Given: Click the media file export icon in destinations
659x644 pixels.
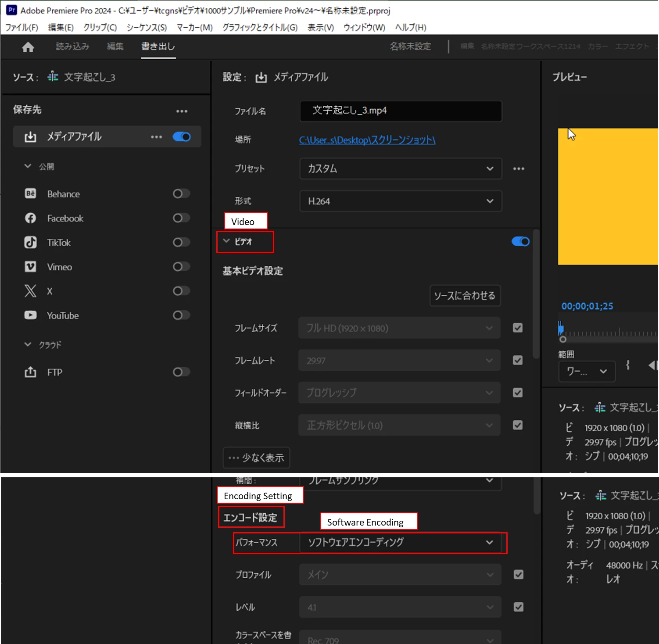Looking at the screenshot, I should point(30,137).
